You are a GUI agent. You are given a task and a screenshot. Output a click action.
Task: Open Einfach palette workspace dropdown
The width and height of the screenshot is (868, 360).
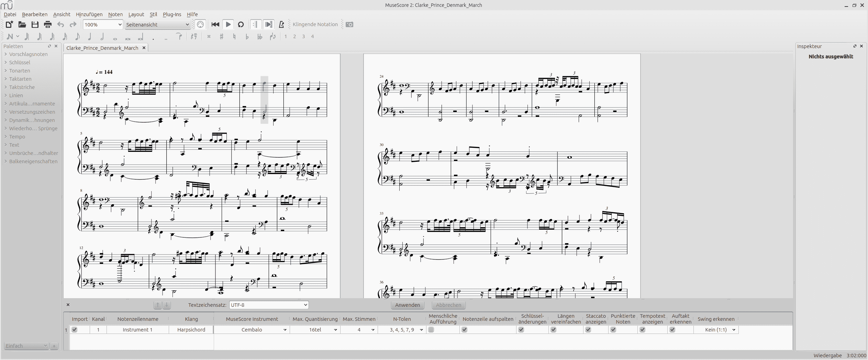[x=26, y=346]
